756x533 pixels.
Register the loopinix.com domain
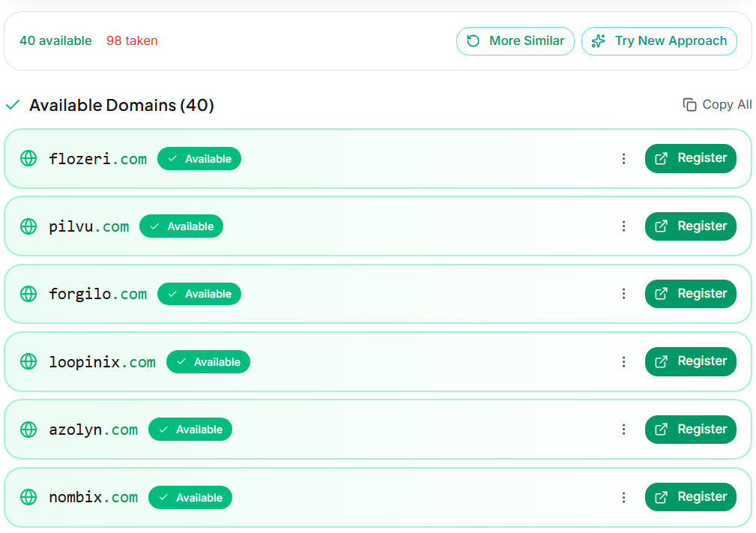(x=690, y=361)
